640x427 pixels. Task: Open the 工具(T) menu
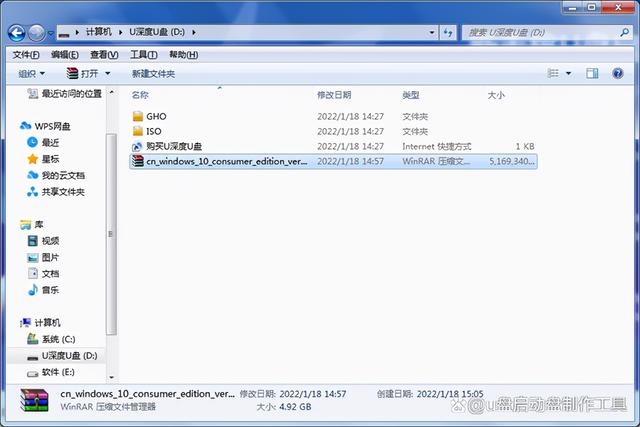(144, 55)
